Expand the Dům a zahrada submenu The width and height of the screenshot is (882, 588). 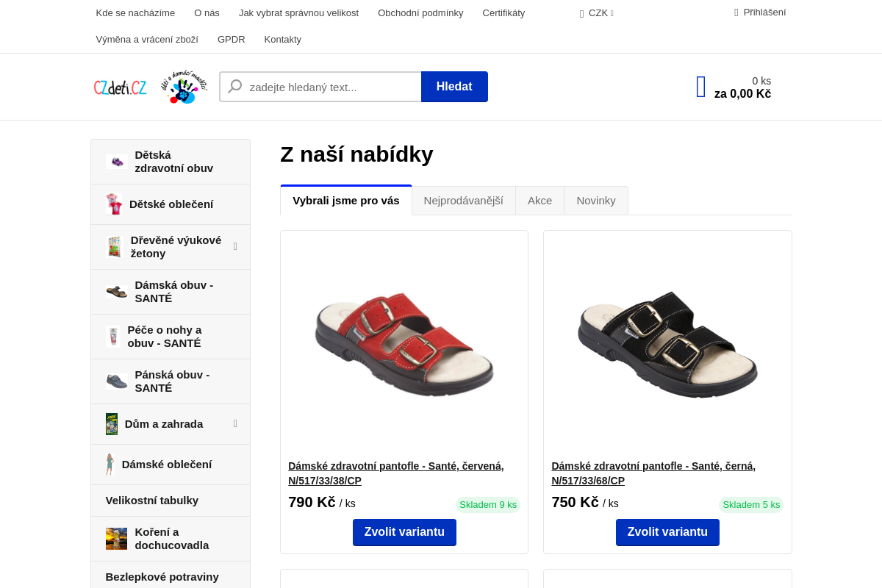pyautogui.click(x=234, y=423)
